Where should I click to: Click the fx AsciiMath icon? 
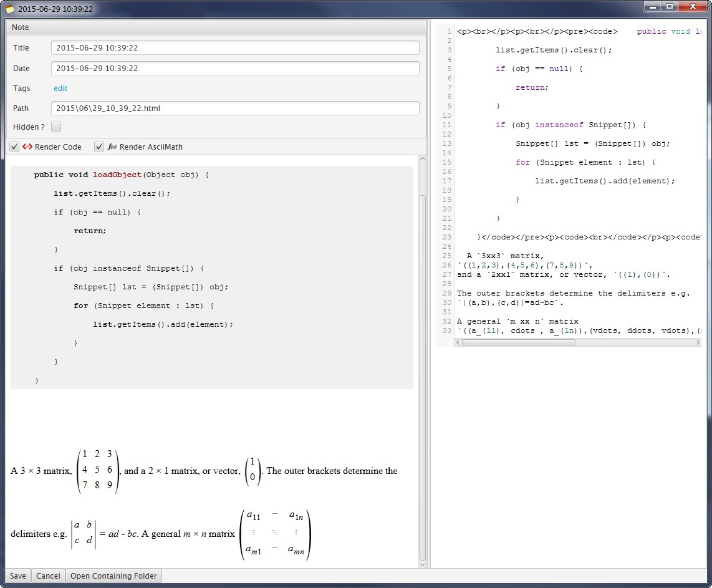tap(112, 147)
